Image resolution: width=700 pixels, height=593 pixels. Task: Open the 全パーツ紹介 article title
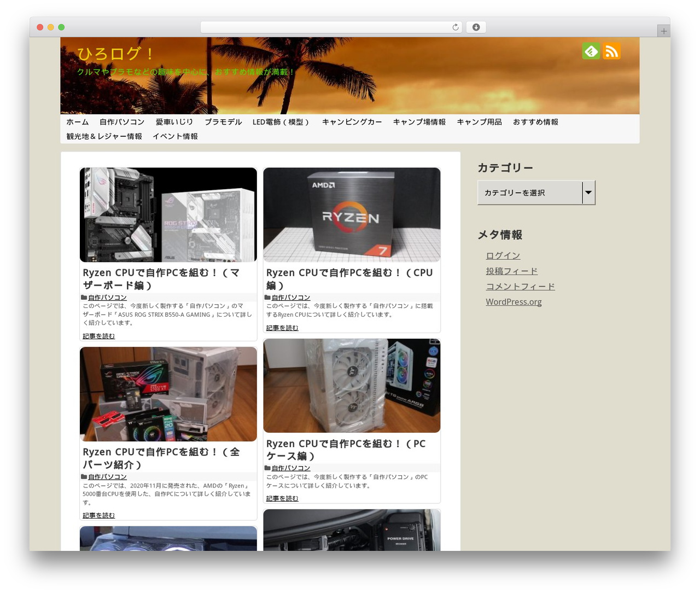[x=161, y=458]
